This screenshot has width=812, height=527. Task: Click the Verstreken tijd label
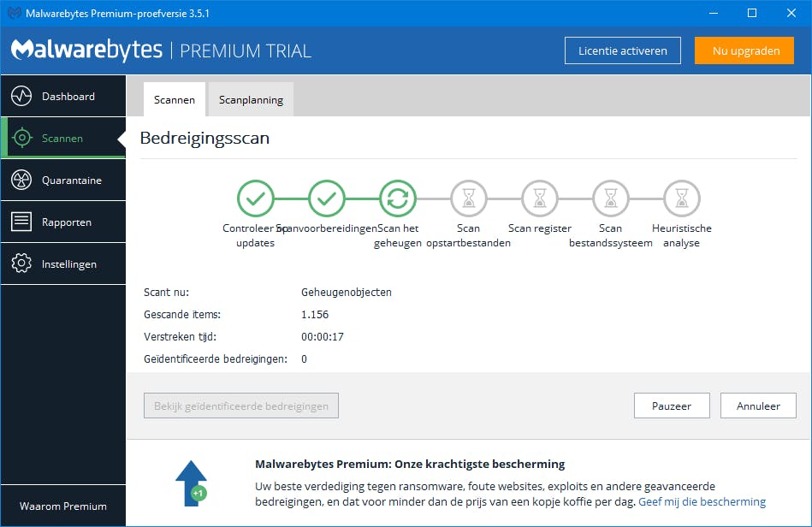click(181, 337)
